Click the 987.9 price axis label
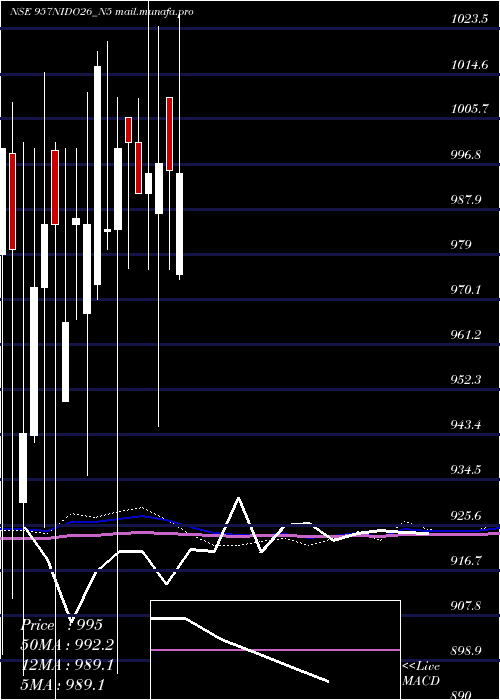Screen dimensions: 500x700 coord(466,199)
